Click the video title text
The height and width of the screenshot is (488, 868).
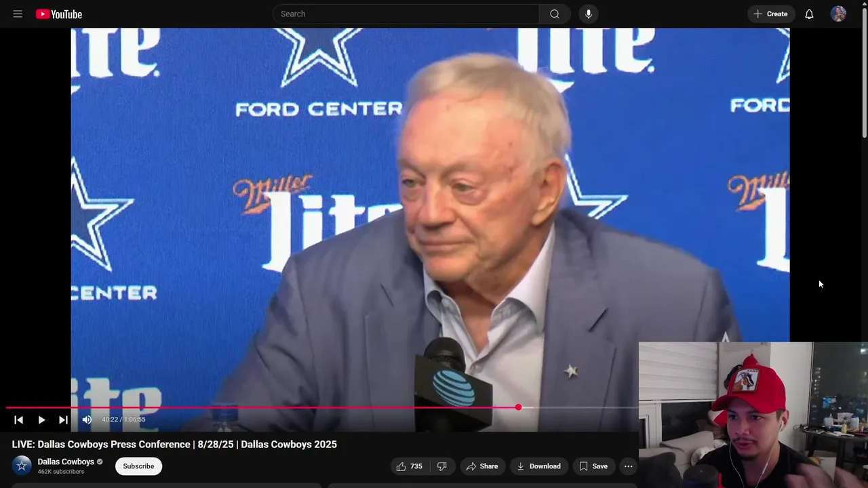point(174,445)
